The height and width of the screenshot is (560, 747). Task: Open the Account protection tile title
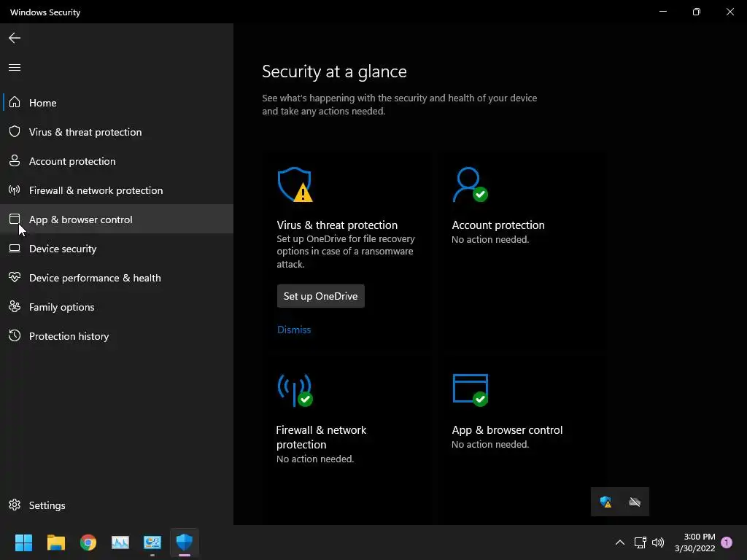coord(498,225)
